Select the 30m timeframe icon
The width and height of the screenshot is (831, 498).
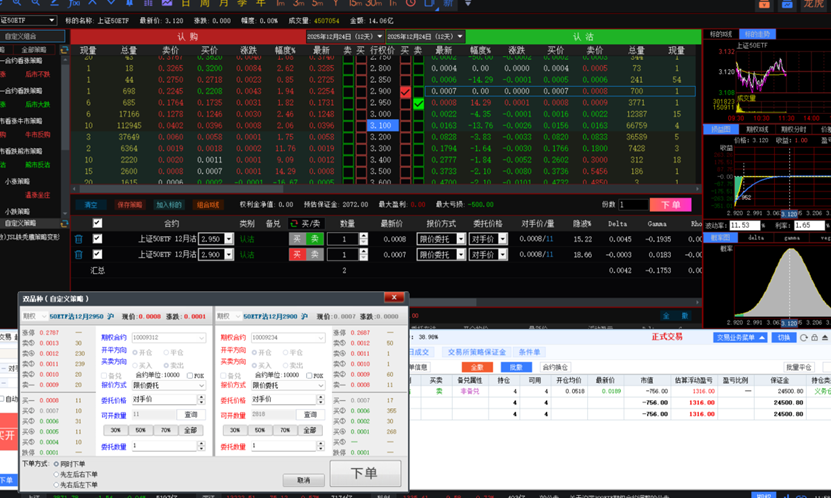374,3
